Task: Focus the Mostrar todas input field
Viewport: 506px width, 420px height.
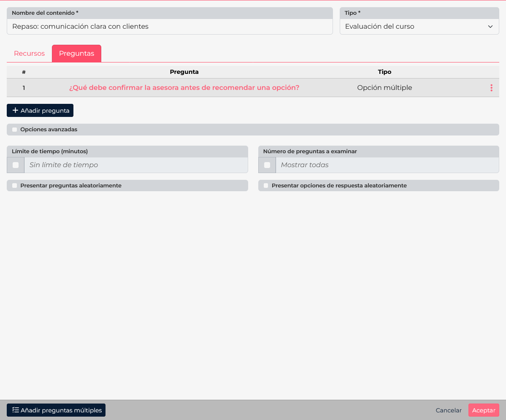Action: pyautogui.click(x=387, y=165)
